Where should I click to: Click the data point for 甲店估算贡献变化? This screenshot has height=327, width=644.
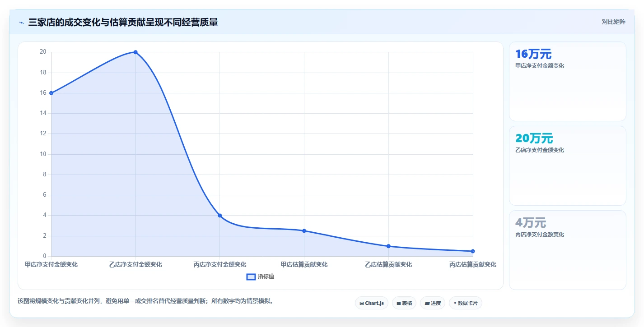[x=304, y=231]
